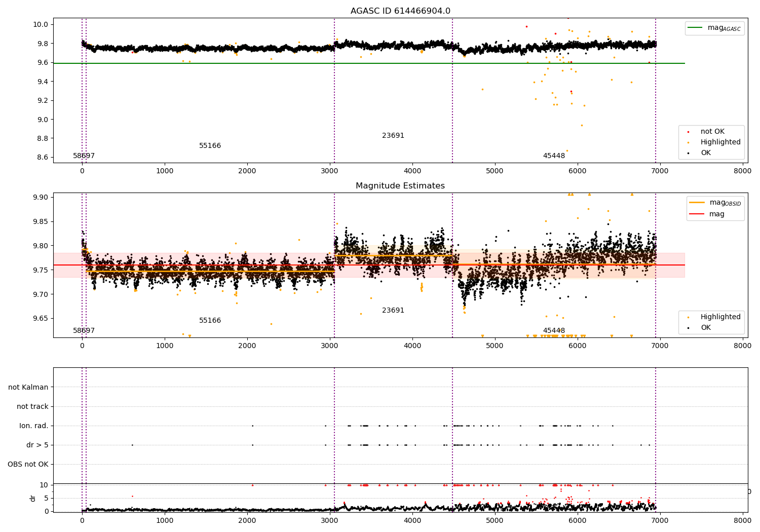
Task: Click red 'mag' legend entry in middle plot
Action: 707,214
